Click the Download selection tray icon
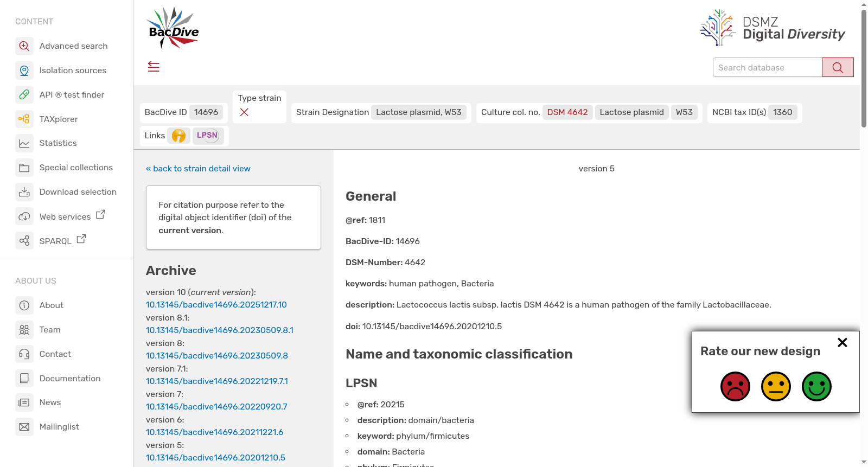Viewport: 868px width, 467px height. click(24, 192)
